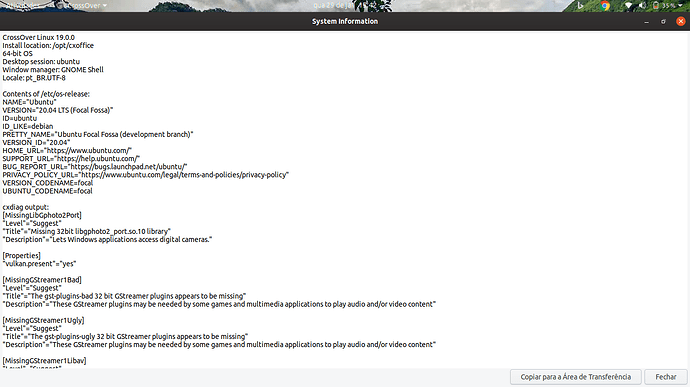Click the gst-plugins-bad title line
The image size is (690, 387).
click(x=124, y=296)
